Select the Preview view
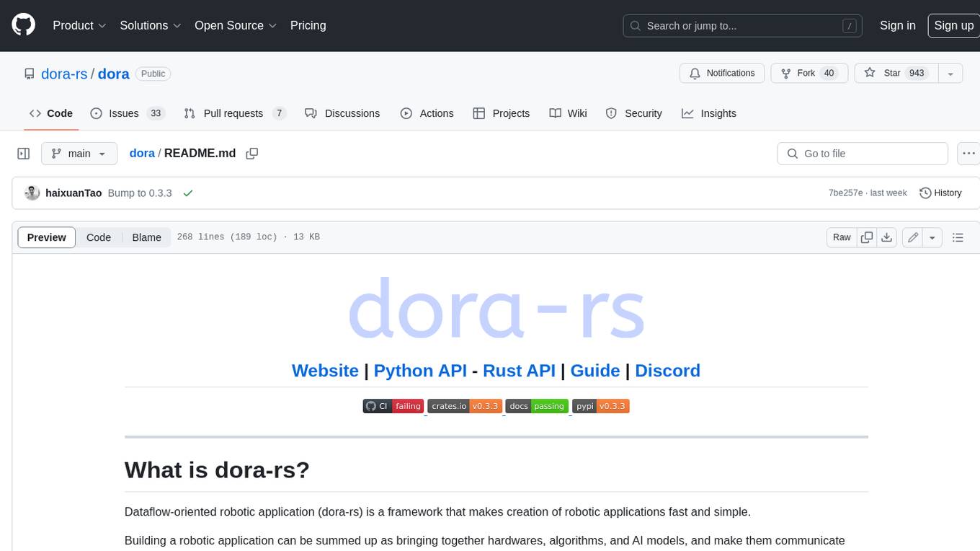The width and height of the screenshot is (980, 551). pyautogui.click(x=47, y=237)
